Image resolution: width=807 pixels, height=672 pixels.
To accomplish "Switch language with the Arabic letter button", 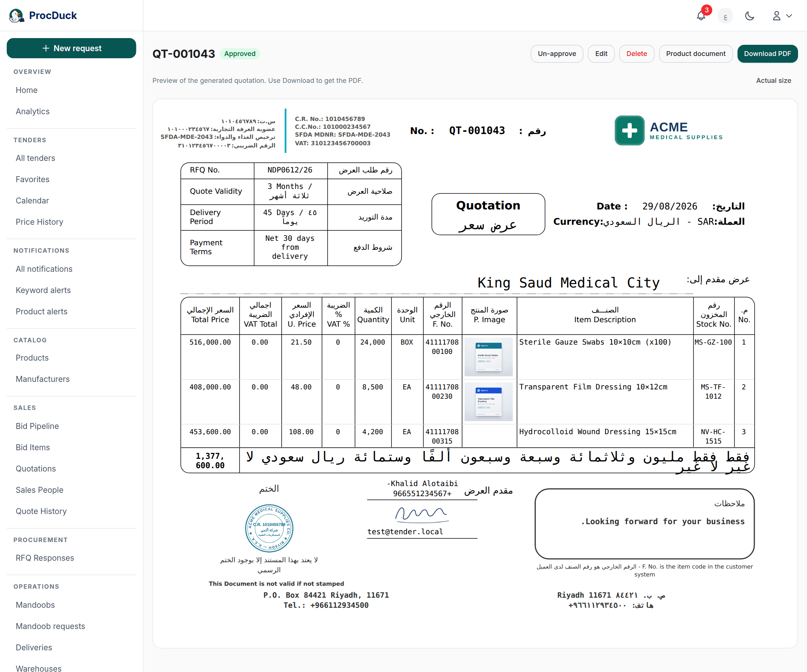I will pos(725,16).
